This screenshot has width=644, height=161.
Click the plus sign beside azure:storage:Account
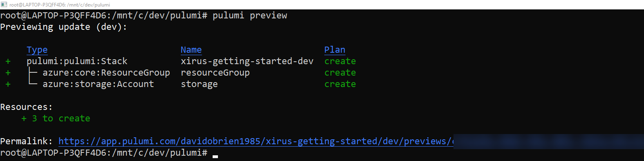click(x=8, y=84)
